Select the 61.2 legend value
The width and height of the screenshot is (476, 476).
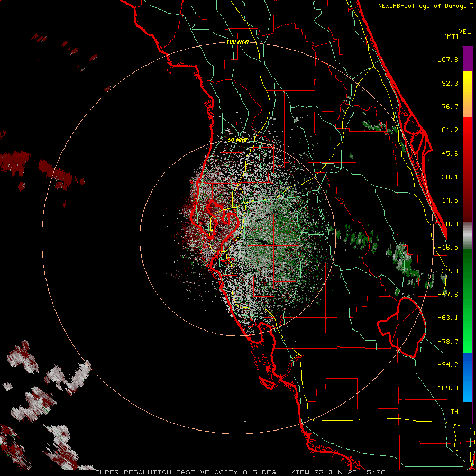point(450,130)
